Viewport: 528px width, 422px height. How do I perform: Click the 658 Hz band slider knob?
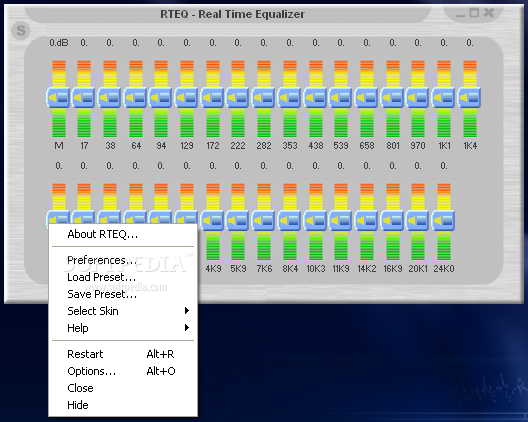367,98
